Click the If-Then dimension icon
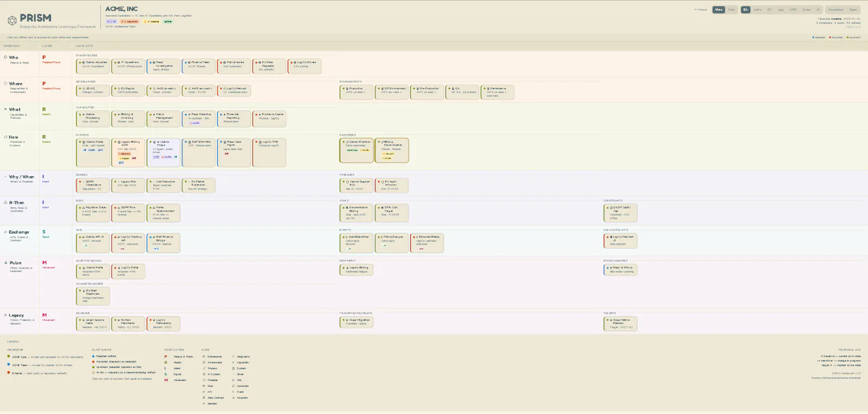Screen dimensions: 868x414 click(x=5, y=202)
